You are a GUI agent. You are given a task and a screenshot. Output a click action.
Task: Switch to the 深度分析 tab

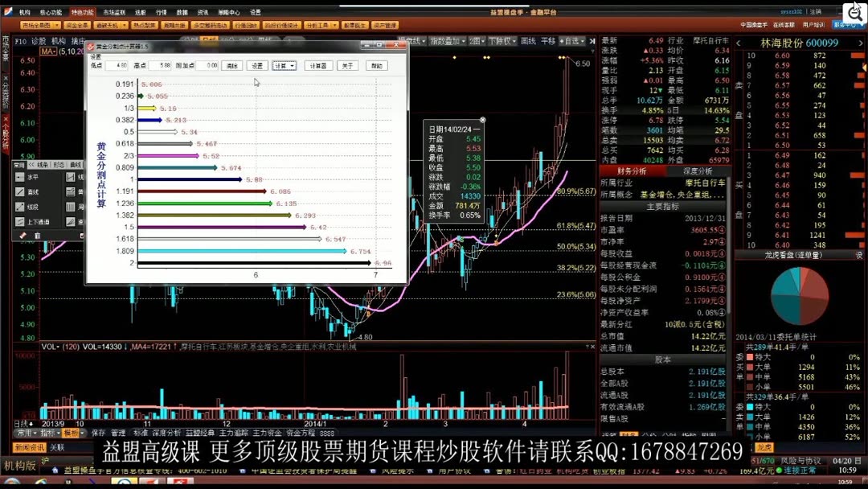698,170
